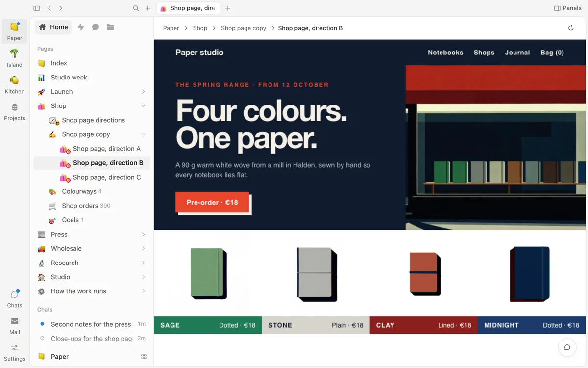This screenshot has width=588, height=368.
Task: Open the Research page
Action: point(92,263)
